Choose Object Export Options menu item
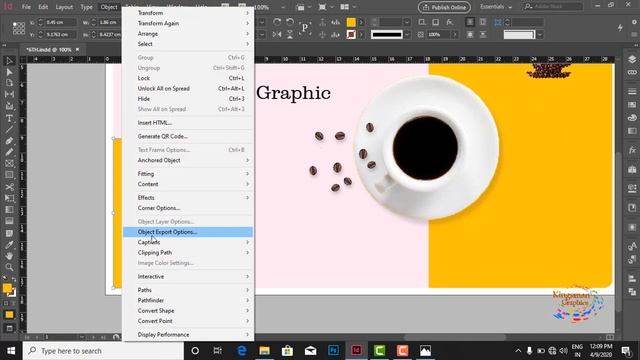 [188, 232]
